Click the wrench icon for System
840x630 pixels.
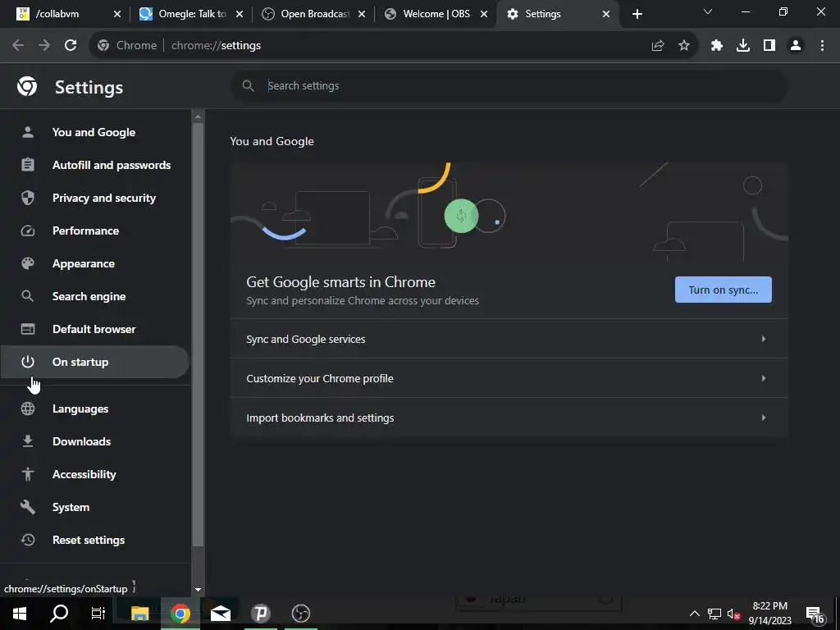coord(28,507)
